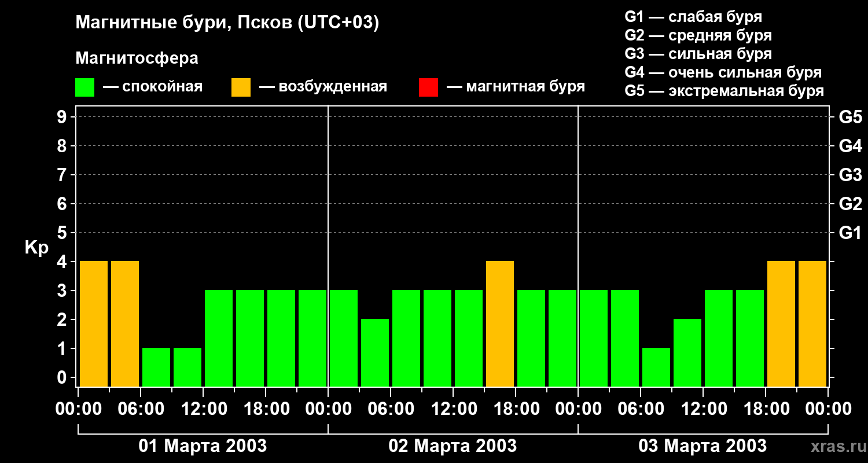
Task: Click the "G3 — сильная буря" legend line
Action: click(698, 54)
